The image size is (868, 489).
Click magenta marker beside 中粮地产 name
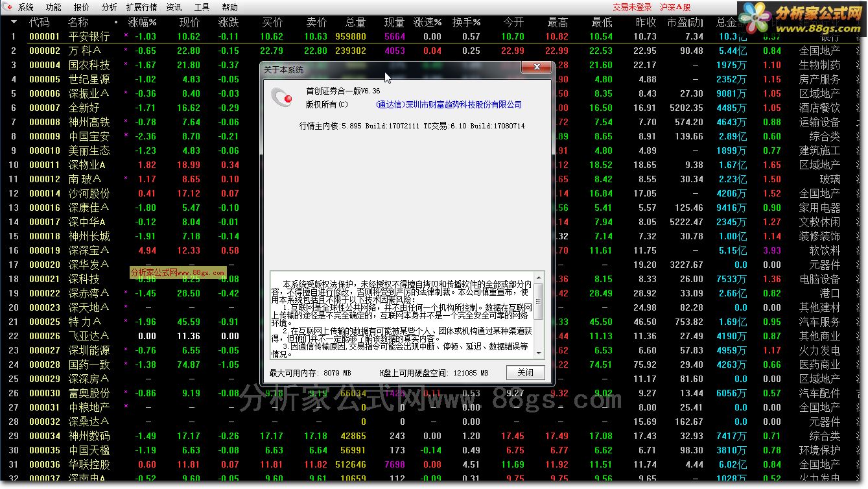(126, 406)
